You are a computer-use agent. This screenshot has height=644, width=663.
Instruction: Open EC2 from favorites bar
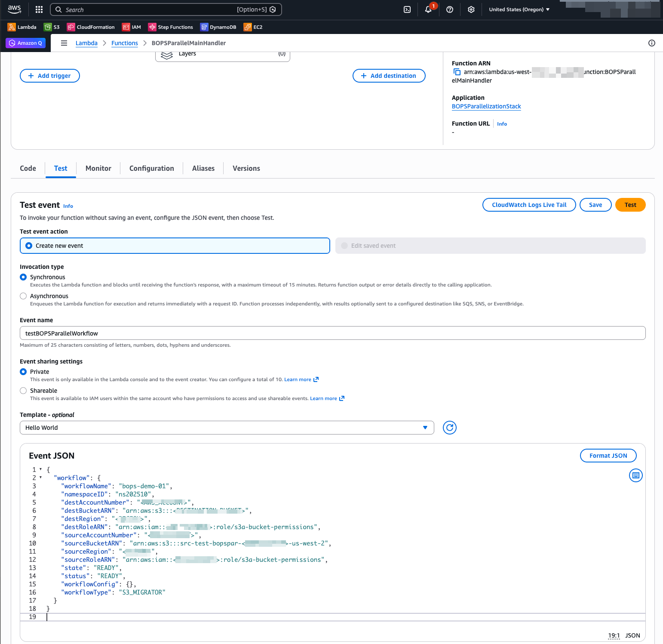(x=253, y=27)
